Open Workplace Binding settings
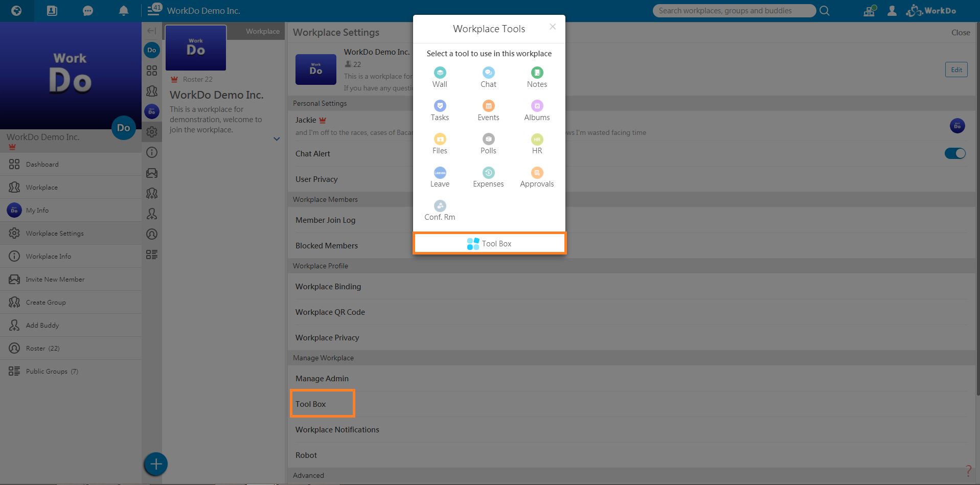The image size is (980, 485). pyautogui.click(x=632, y=286)
